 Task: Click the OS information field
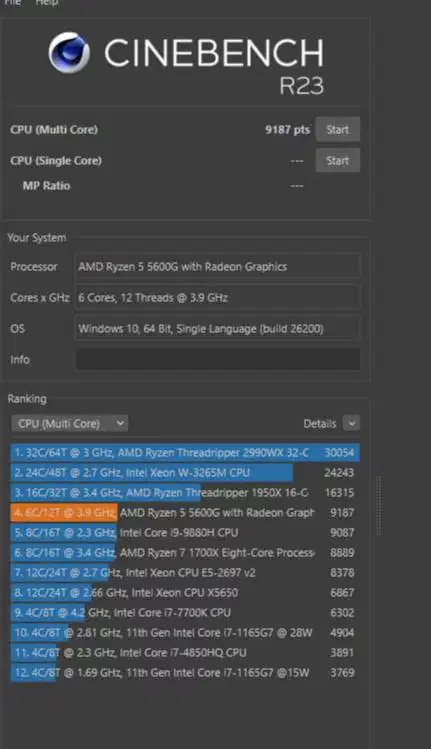pyautogui.click(x=217, y=329)
